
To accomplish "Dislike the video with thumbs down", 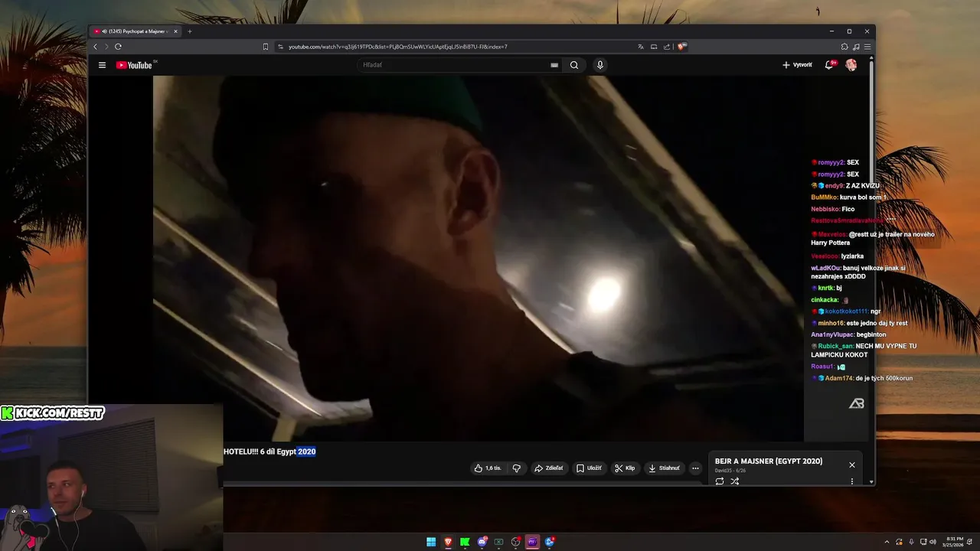I will (x=517, y=468).
